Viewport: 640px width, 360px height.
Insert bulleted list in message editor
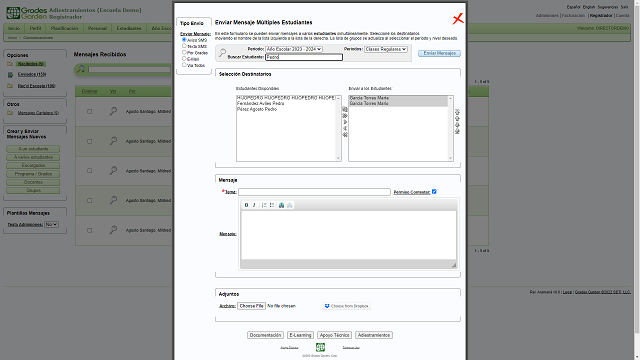272,205
